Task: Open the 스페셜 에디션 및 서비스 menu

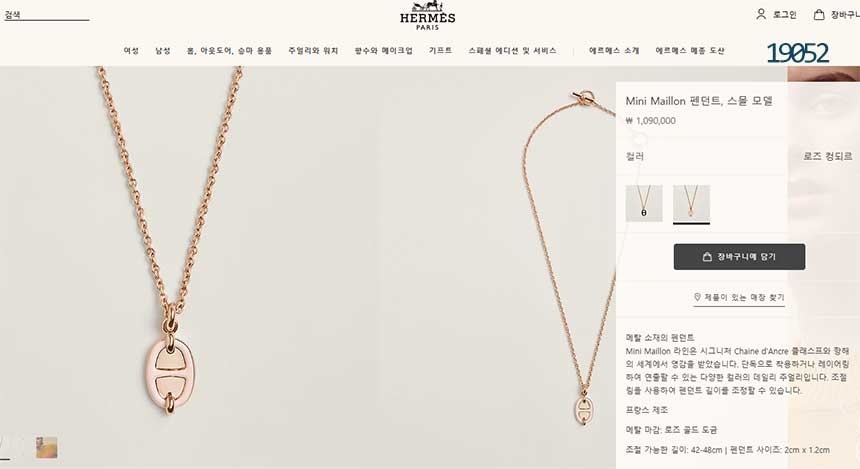Action: pyautogui.click(x=512, y=50)
